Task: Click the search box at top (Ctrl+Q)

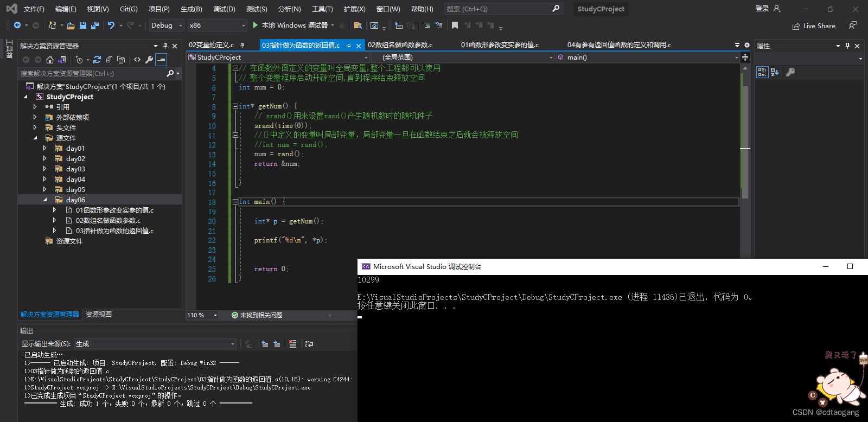Action: (x=503, y=9)
